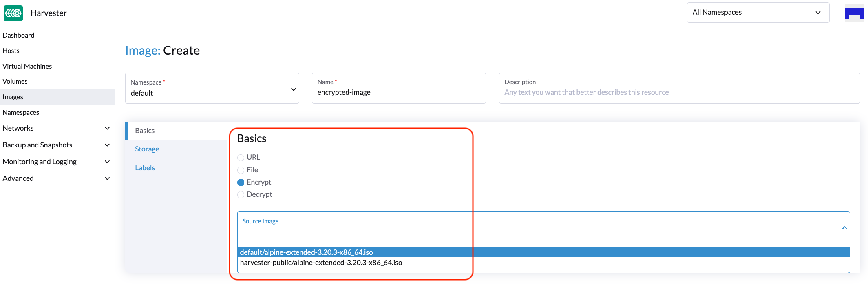Image resolution: width=868 pixels, height=285 pixels.
Task: Click the Description text field
Action: [679, 92]
